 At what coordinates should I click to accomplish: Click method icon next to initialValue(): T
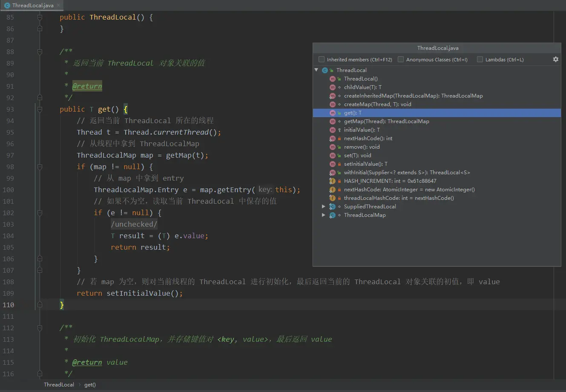point(333,130)
